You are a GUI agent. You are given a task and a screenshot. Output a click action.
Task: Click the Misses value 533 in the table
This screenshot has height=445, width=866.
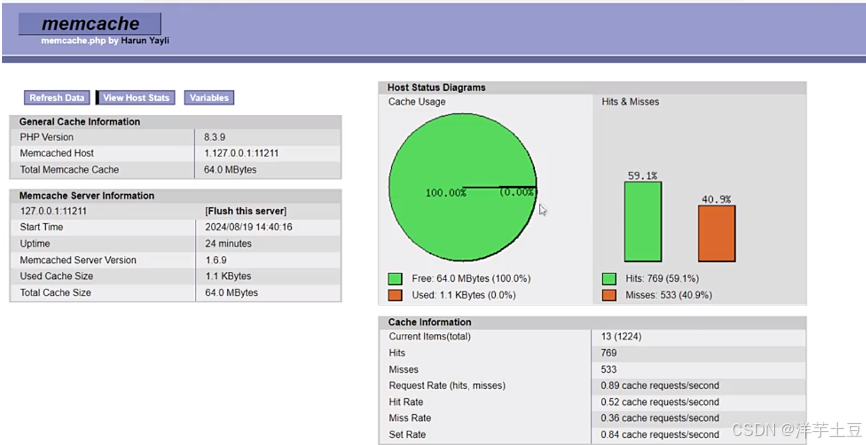tap(609, 369)
